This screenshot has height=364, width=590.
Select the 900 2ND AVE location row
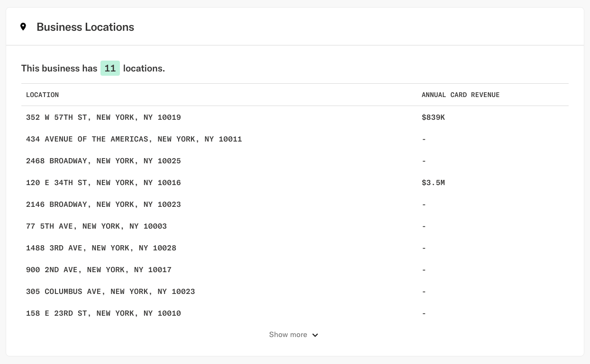99,270
